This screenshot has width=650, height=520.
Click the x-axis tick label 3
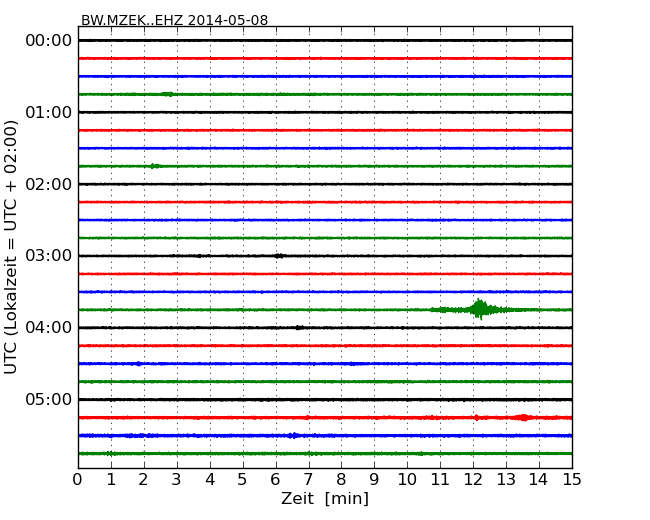tap(176, 479)
